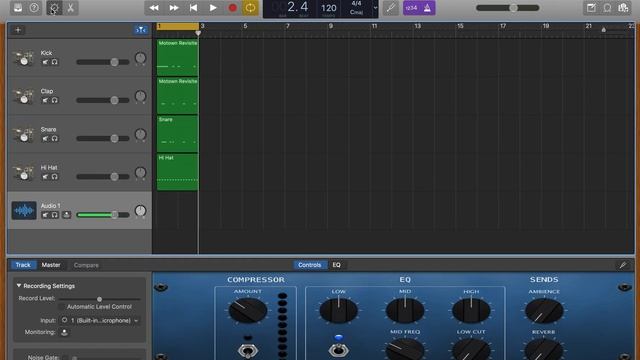The width and height of the screenshot is (640, 360).
Task: Click the Kick track volume slider
Action: 103,62
